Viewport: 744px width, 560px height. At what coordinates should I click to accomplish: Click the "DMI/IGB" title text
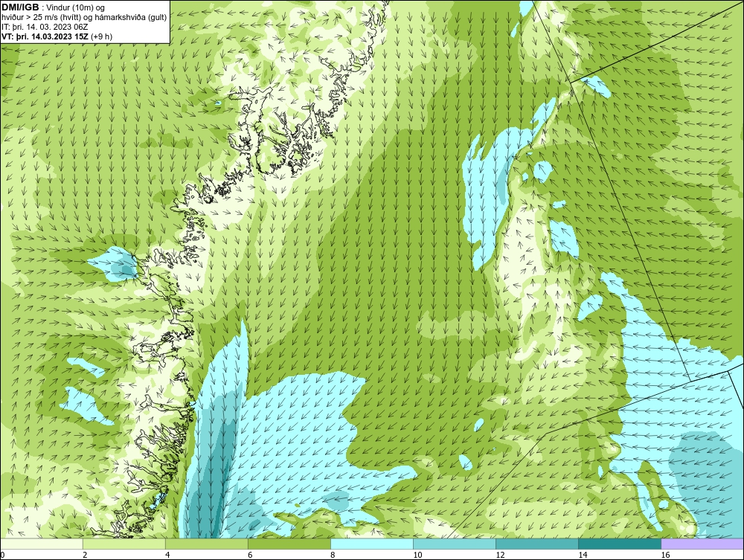(20, 7)
